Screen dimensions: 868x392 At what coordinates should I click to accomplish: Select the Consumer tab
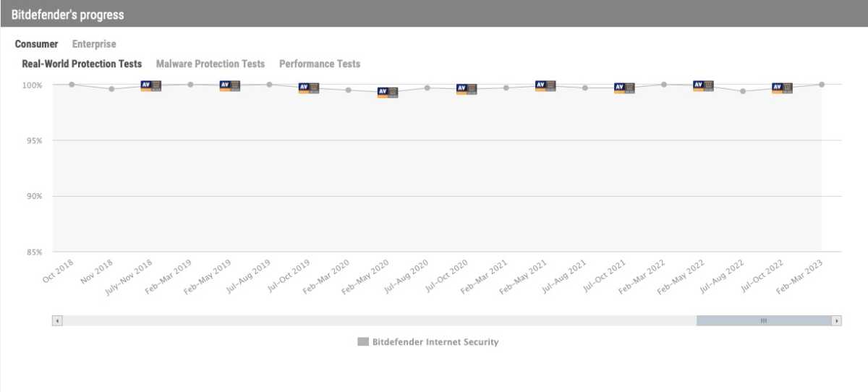tap(36, 44)
